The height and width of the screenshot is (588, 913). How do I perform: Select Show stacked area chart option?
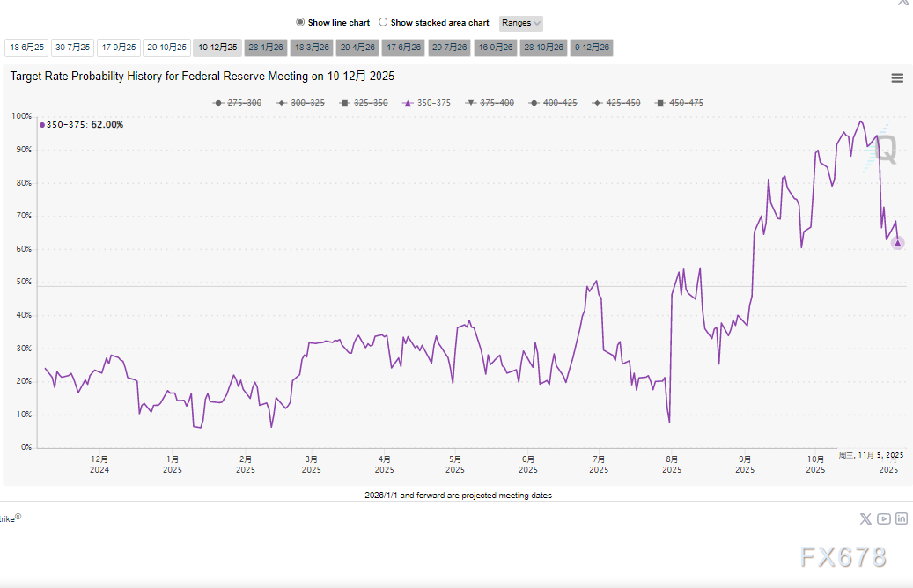[383, 23]
